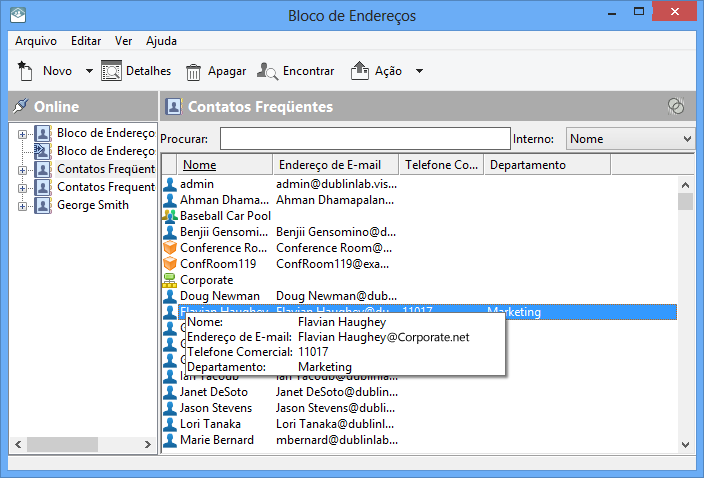The width and height of the screenshot is (704, 478).
Task: Click the Lori Tanaka person icon
Action: pos(170,424)
